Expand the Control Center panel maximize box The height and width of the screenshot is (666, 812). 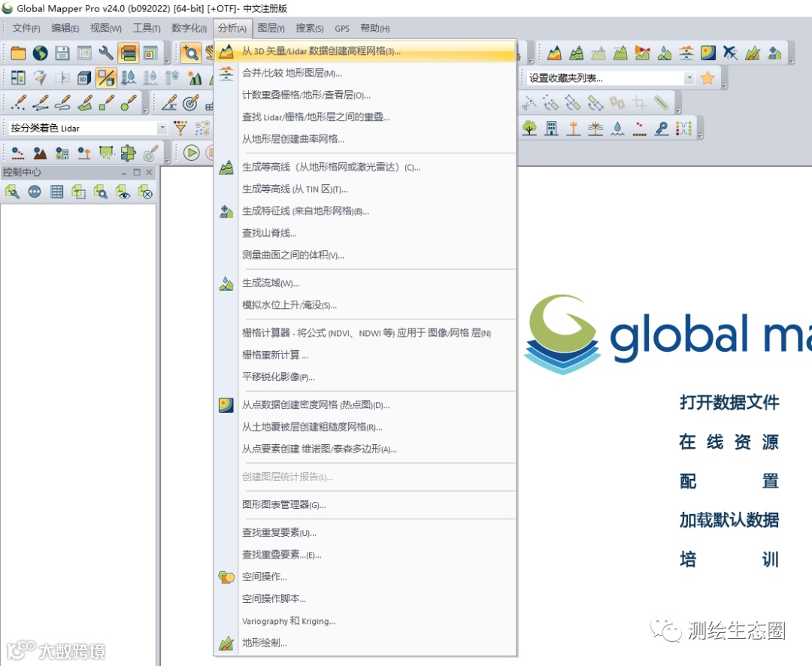(x=137, y=172)
